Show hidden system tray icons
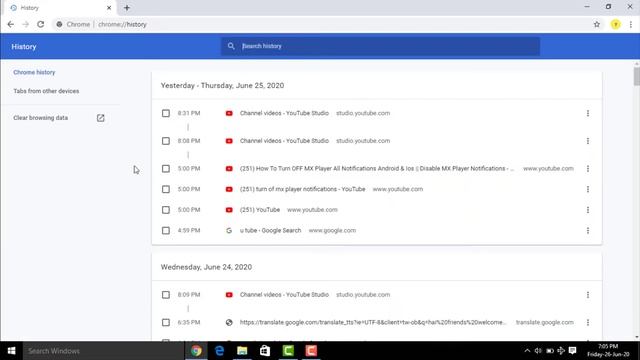Image resolution: width=640 pixels, height=360 pixels. [x=527, y=351]
